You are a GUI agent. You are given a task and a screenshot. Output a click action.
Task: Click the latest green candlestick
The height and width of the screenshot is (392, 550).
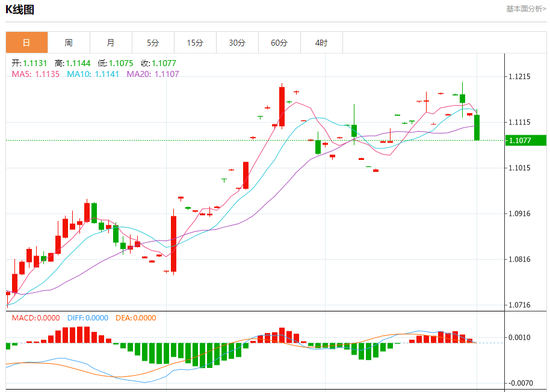(477, 127)
